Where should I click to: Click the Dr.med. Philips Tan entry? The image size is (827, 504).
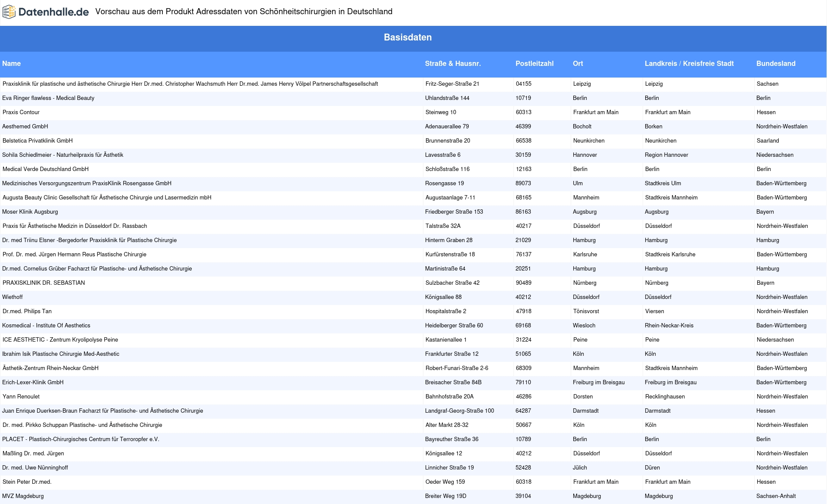point(27,311)
